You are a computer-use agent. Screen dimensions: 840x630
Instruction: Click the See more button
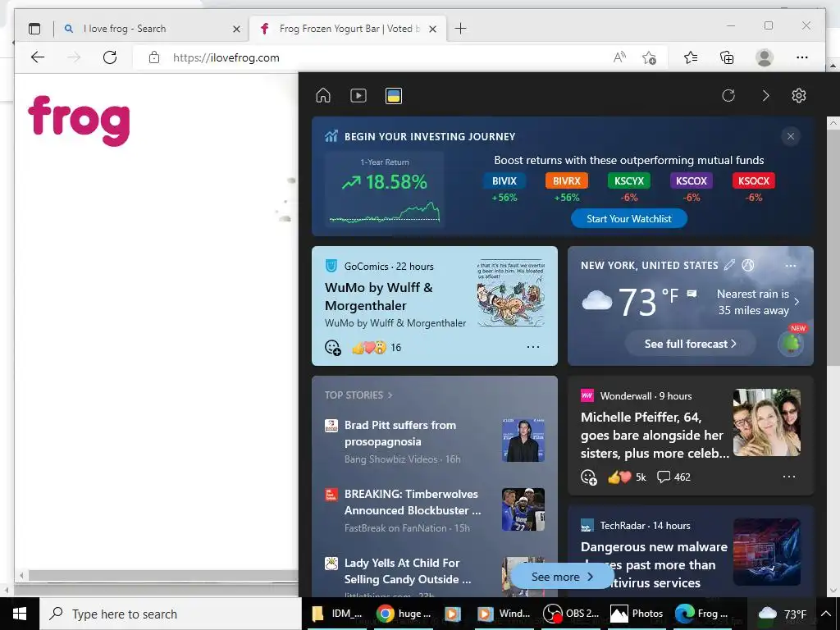tap(562, 577)
